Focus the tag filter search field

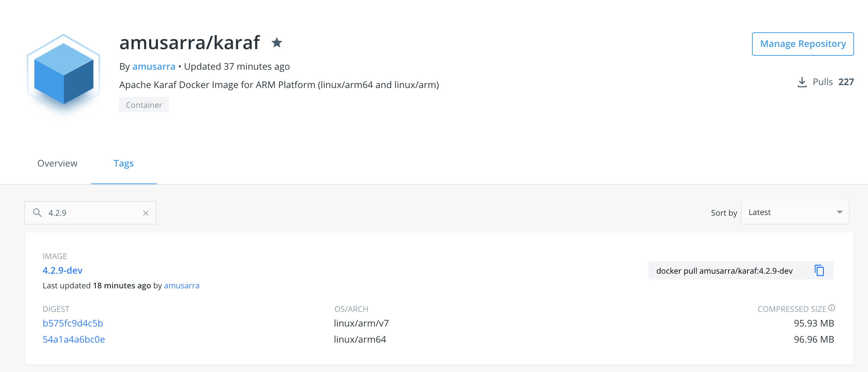pos(90,213)
